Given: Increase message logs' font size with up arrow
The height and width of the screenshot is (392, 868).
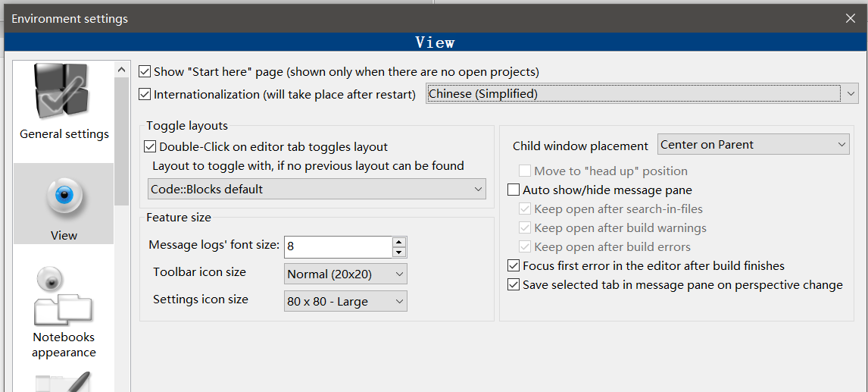Looking at the screenshot, I should click(399, 242).
